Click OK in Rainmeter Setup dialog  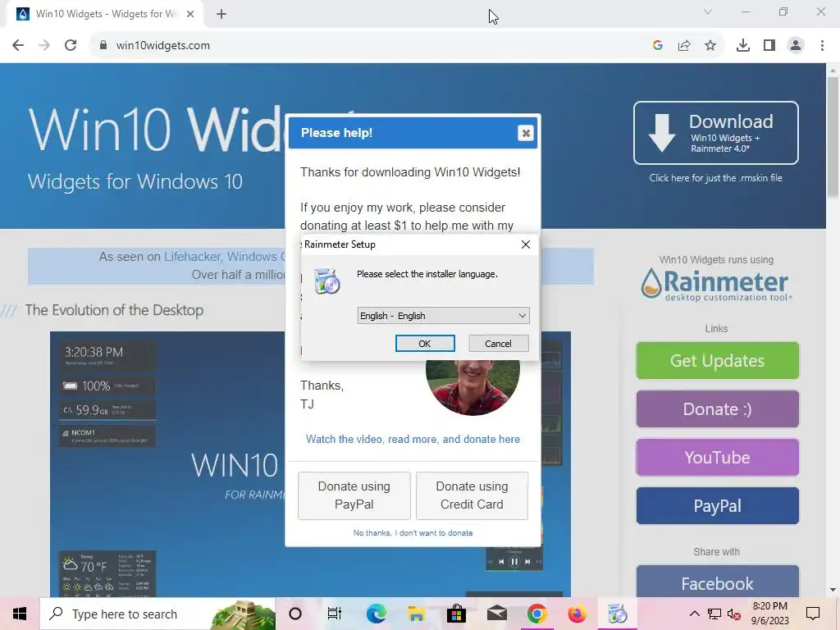(x=425, y=344)
